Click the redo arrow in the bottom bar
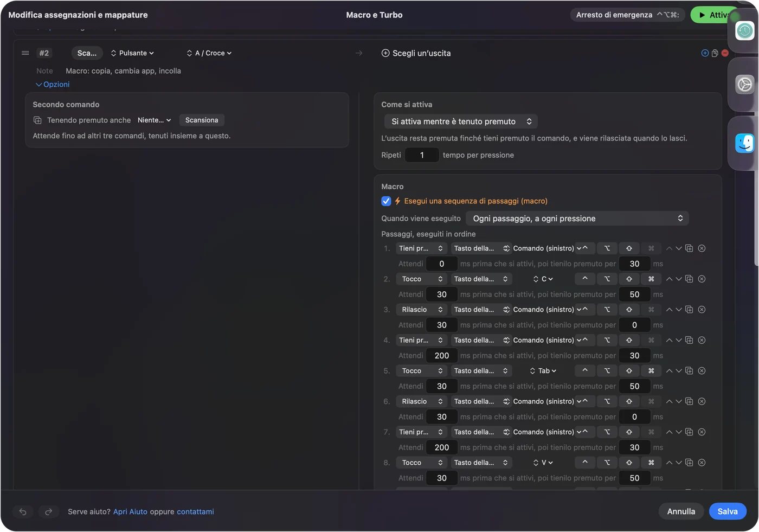This screenshot has height=532, width=759. coord(48,511)
